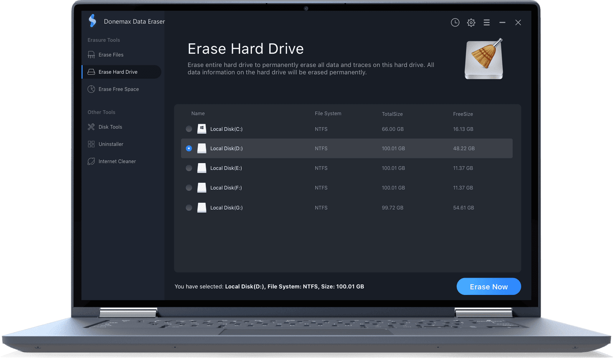This screenshot has width=614, height=364.
Task: Click the Other Tools section label
Action: [x=101, y=112]
